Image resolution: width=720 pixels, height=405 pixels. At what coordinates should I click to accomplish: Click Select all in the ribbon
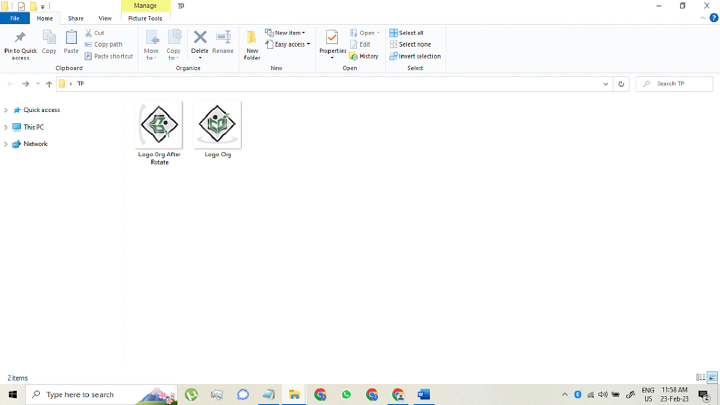click(x=406, y=33)
